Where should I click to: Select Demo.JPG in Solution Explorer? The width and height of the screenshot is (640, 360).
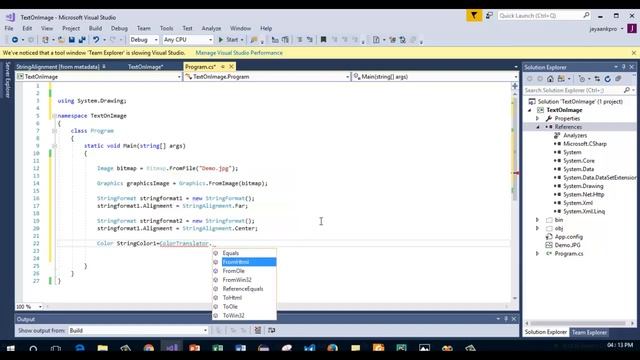click(x=567, y=245)
